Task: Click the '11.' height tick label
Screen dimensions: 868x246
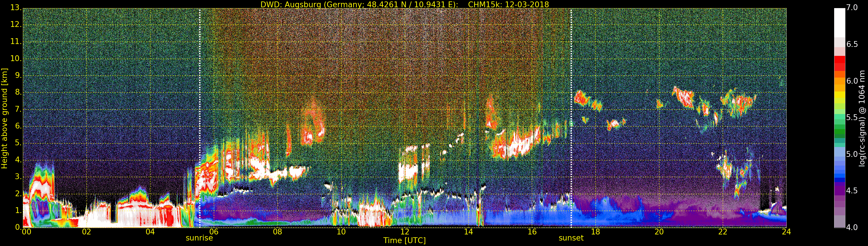Action: [x=16, y=42]
